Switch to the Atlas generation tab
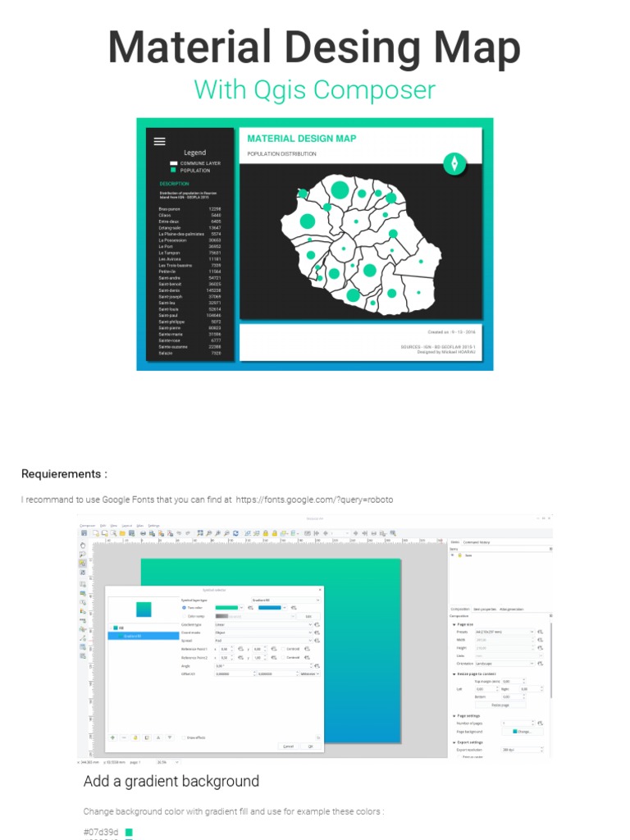 [512, 609]
